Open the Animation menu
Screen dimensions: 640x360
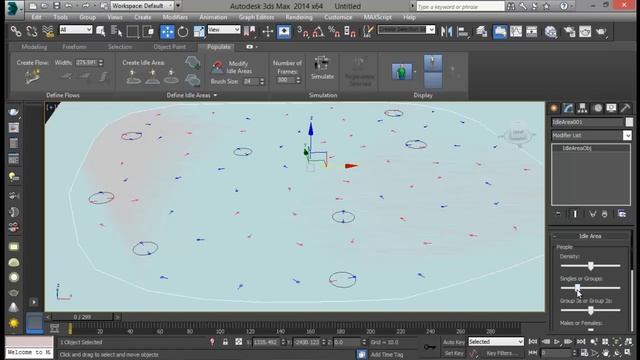point(213,17)
